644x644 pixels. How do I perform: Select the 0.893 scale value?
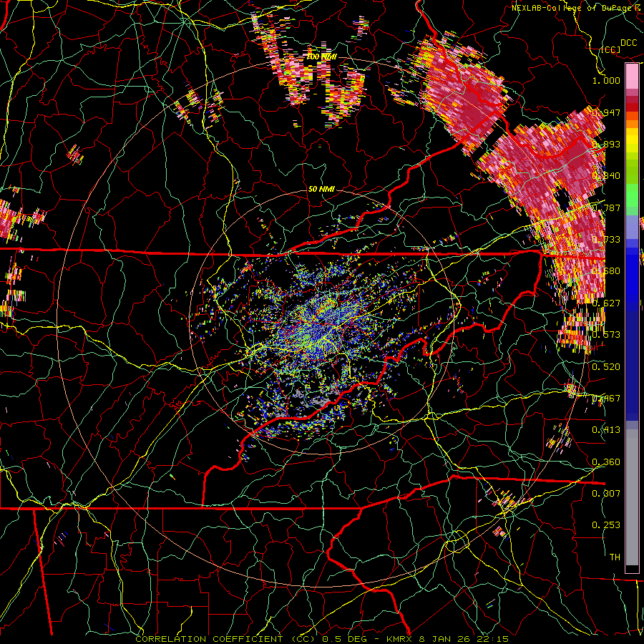[606, 144]
